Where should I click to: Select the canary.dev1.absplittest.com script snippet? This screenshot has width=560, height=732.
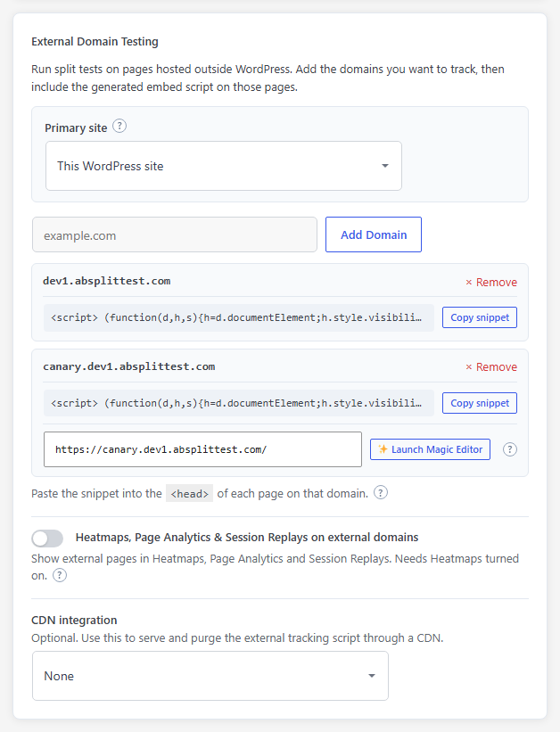(239, 403)
